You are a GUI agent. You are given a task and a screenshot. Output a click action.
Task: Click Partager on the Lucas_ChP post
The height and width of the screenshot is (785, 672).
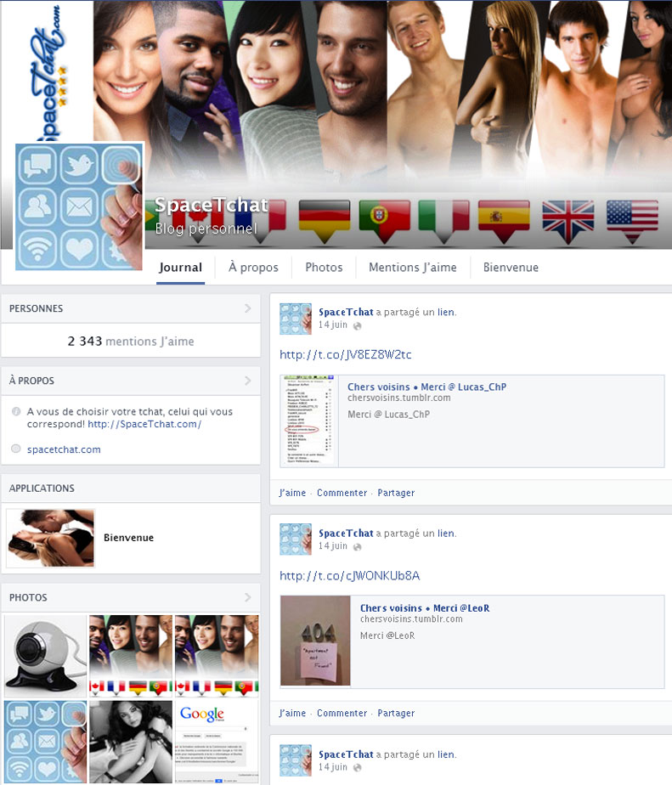pyautogui.click(x=396, y=493)
